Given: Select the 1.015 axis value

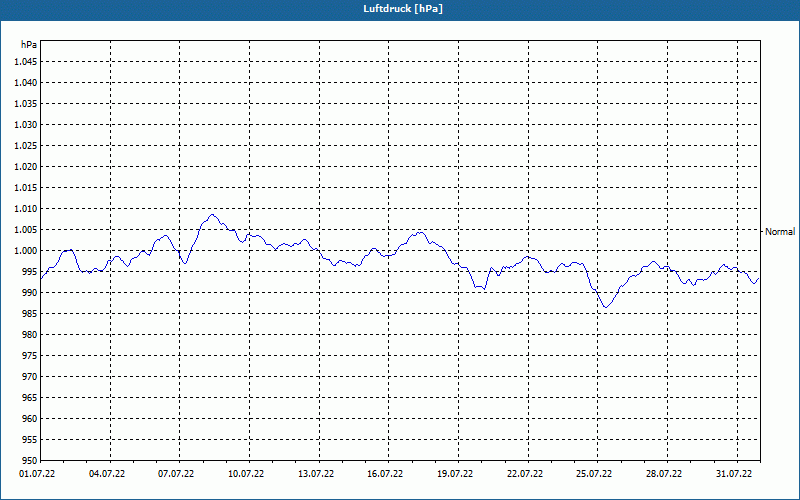Looking at the screenshot, I should tap(28, 188).
